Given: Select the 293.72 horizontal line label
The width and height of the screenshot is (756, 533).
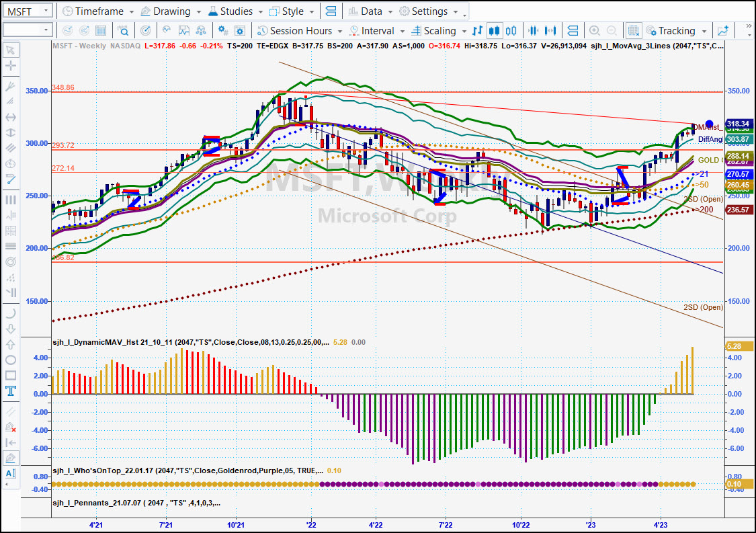Looking at the screenshot, I should point(63,145).
